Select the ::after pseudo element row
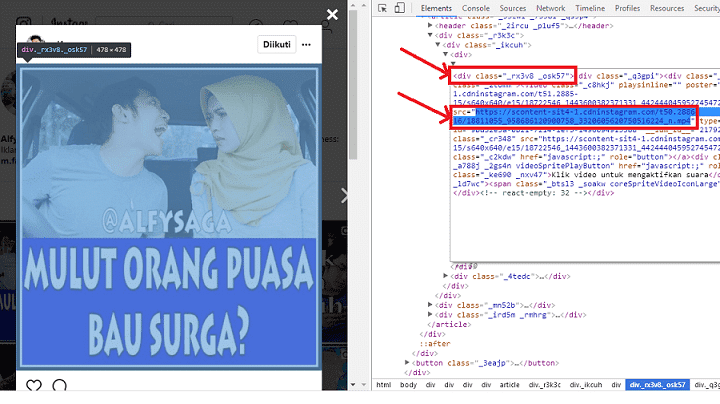The width and height of the screenshot is (720, 404). (x=435, y=344)
